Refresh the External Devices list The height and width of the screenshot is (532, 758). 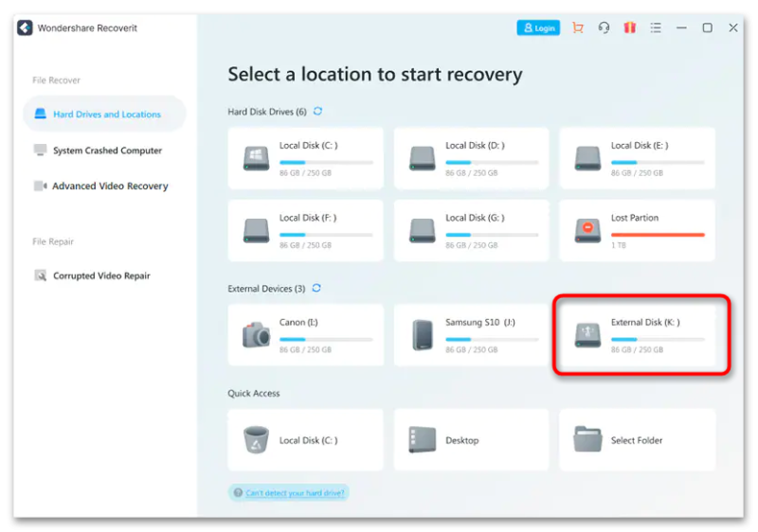316,288
